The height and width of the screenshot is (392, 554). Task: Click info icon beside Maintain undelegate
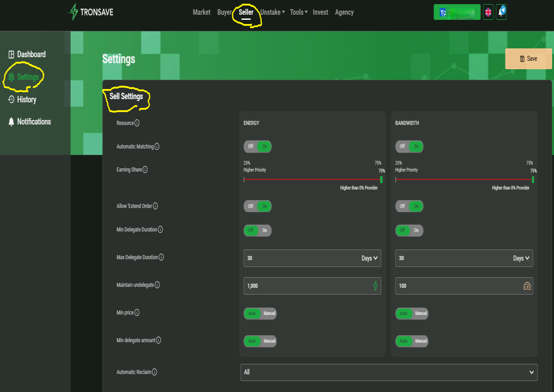(x=157, y=285)
